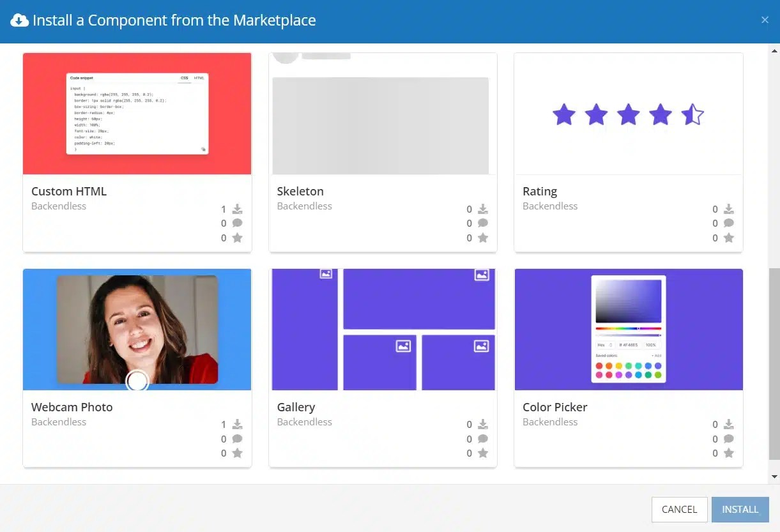This screenshot has height=532, width=780.
Task: Open the Webcam Photo component thumbnail
Action: (x=137, y=329)
